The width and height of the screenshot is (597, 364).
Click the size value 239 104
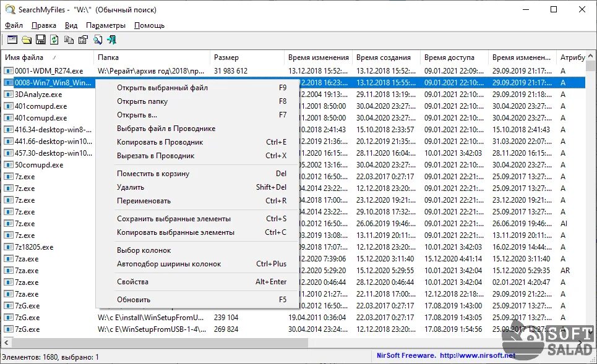pos(226,318)
